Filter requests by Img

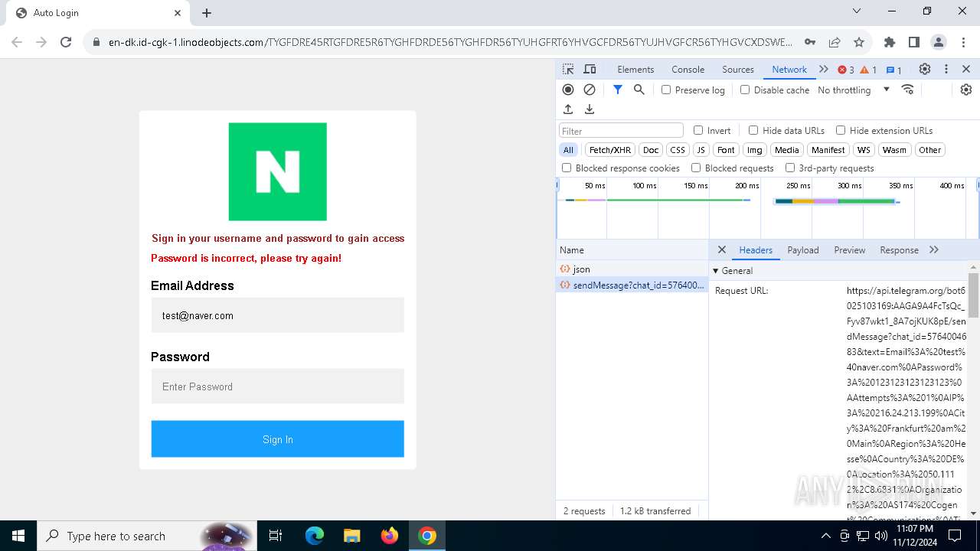pos(755,150)
